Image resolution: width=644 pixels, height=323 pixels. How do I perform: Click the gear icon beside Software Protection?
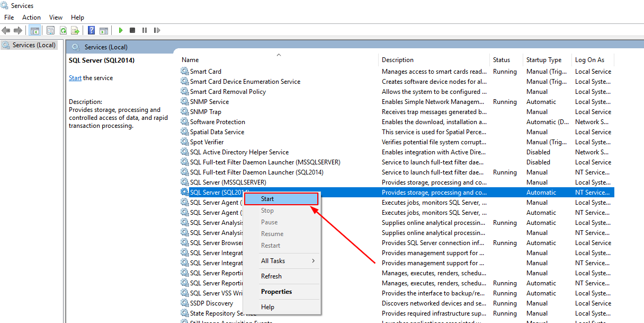tap(185, 122)
